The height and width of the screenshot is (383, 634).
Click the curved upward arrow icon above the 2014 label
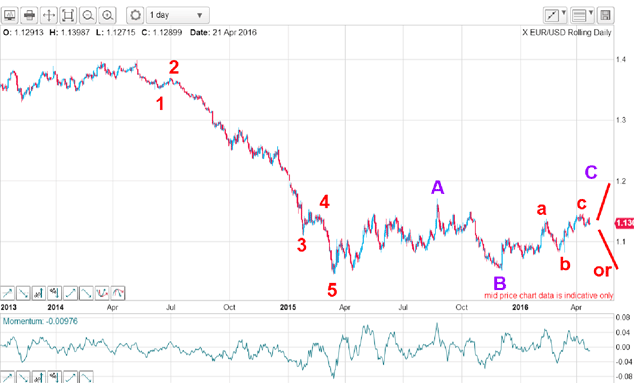[70, 293]
